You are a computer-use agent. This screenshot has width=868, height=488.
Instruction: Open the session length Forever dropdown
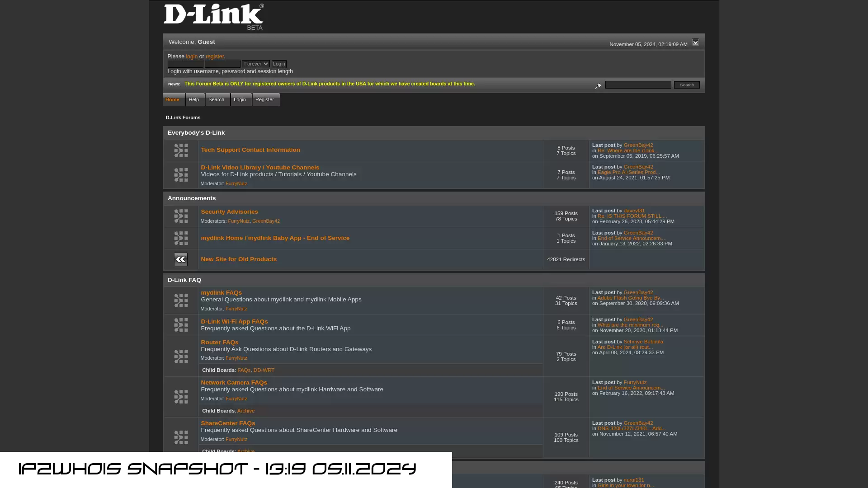point(256,64)
